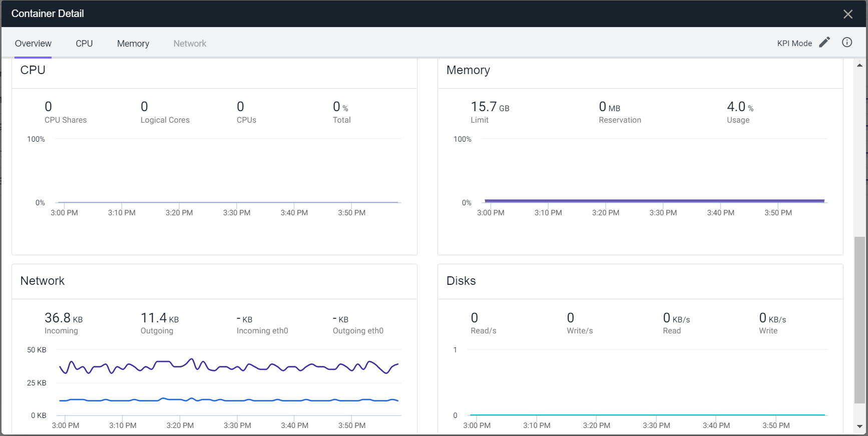This screenshot has height=436, width=868.
Task: Switch to the CPU tab
Action: tap(84, 44)
